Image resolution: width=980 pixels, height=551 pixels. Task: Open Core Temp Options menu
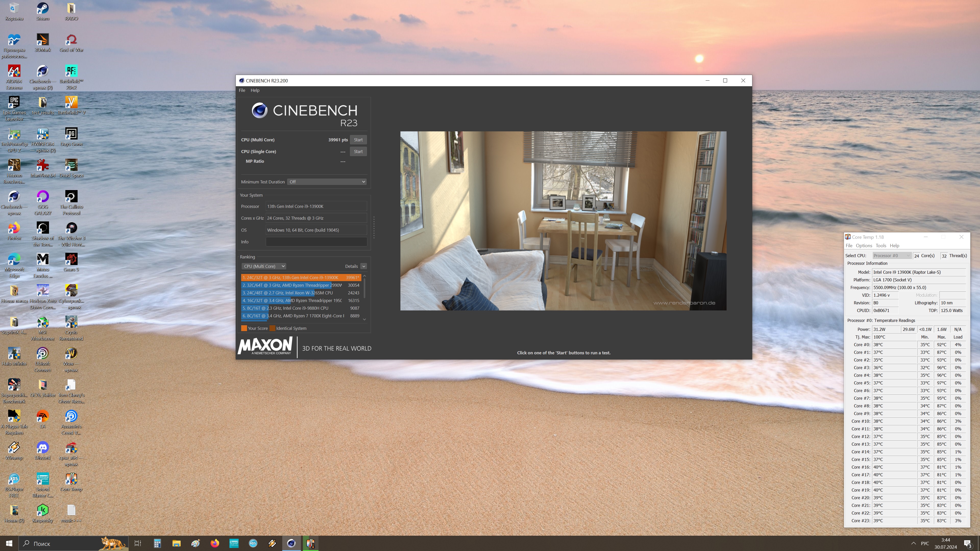point(864,246)
